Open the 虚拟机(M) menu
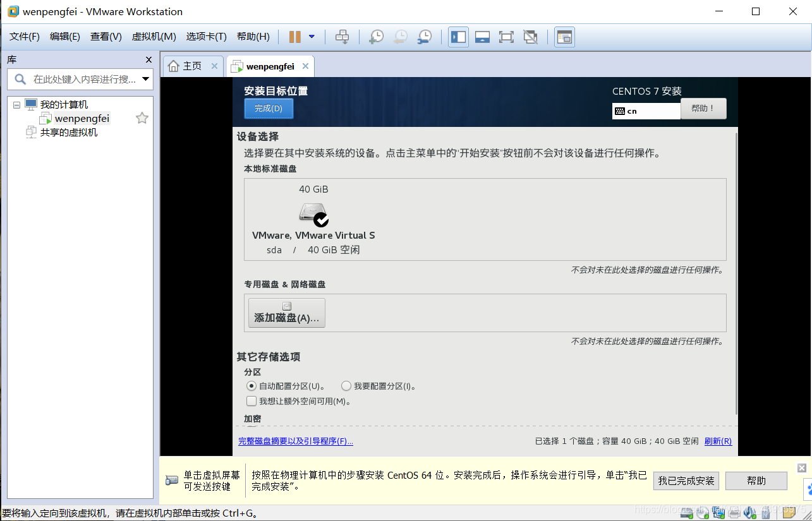The height and width of the screenshot is (521, 812). click(x=154, y=37)
